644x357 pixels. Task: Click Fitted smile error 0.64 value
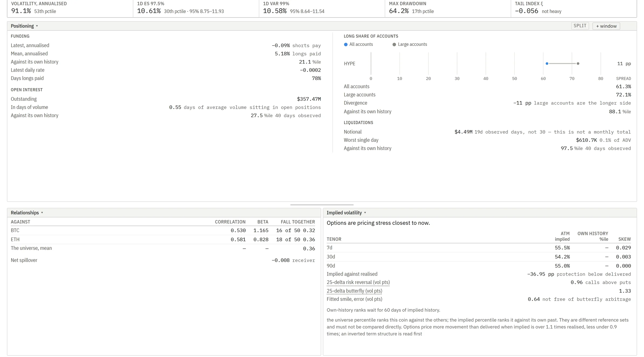tap(534, 299)
